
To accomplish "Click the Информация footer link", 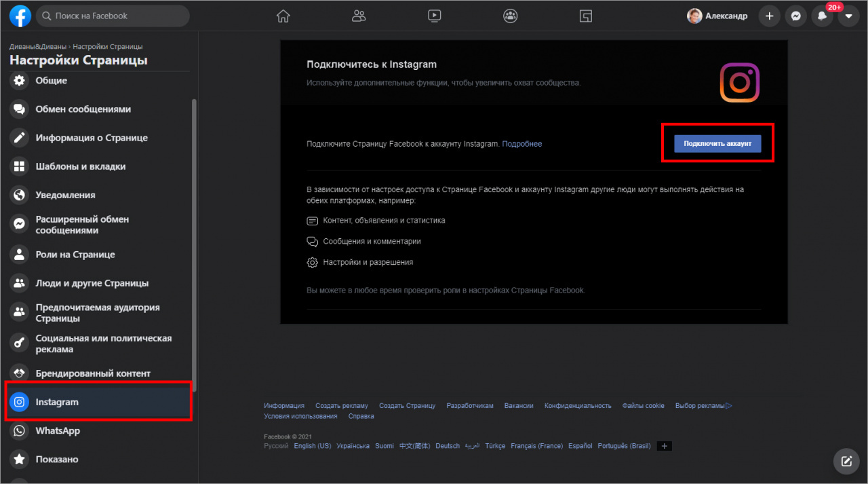I will click(x=284, y=406).
